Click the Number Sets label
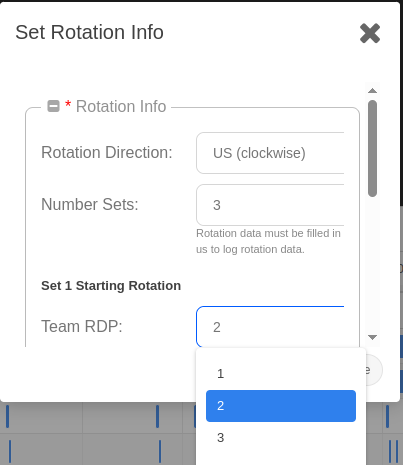The height and width of the screenshot is (465, 403). coord(90,204)
